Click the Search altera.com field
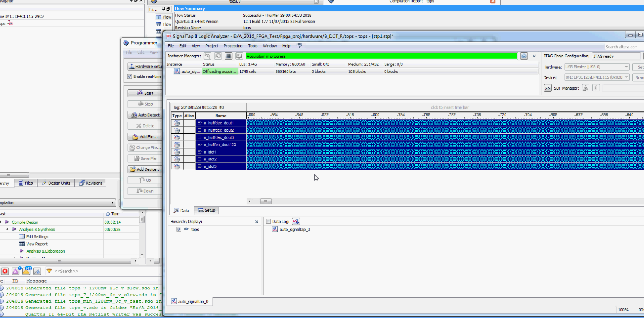 [x=624, y=47]
